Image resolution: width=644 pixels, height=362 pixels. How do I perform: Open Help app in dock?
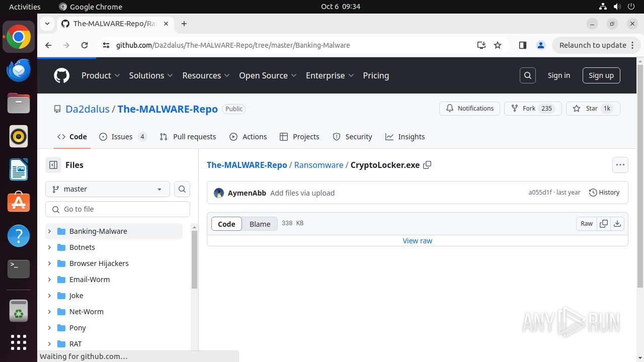pos(19,236)
